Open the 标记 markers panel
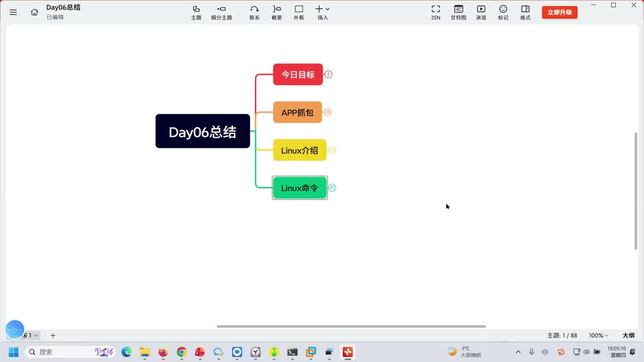This screenshot has width=644, height=362. 503,13
